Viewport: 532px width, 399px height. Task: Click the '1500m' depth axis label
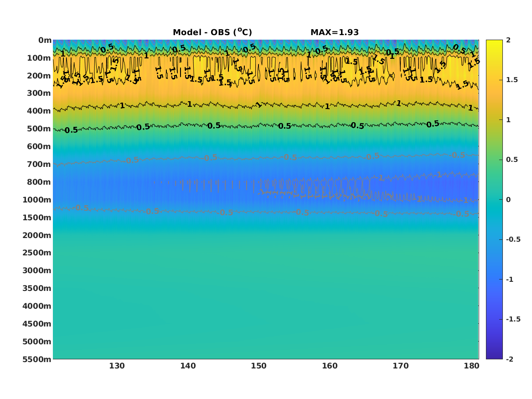point(37,218)
